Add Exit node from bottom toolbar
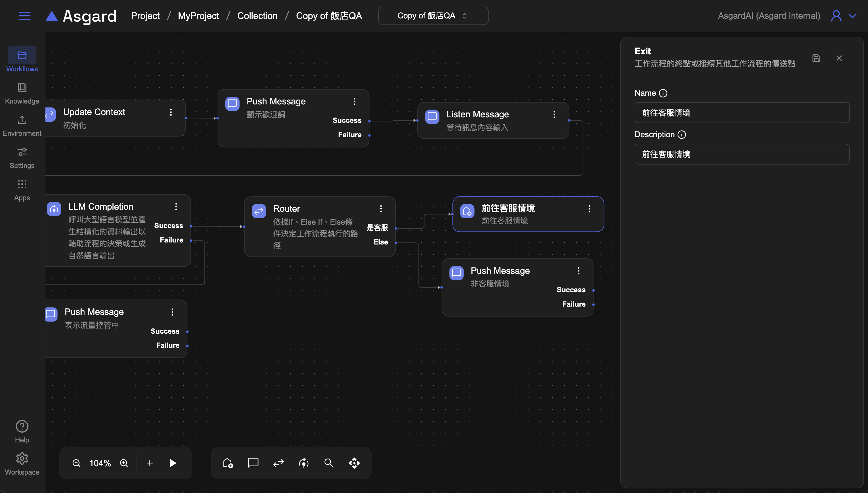868x493 pixels. tap(228, 463)
